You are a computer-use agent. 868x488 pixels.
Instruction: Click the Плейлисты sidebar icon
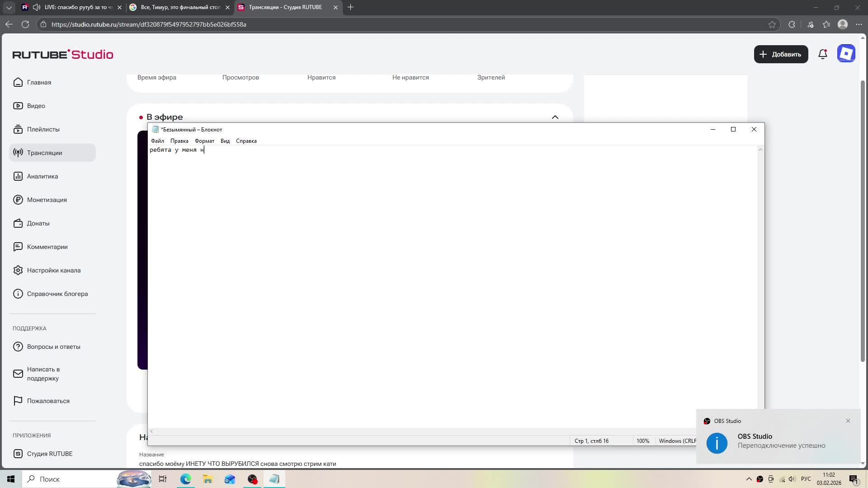18,129
